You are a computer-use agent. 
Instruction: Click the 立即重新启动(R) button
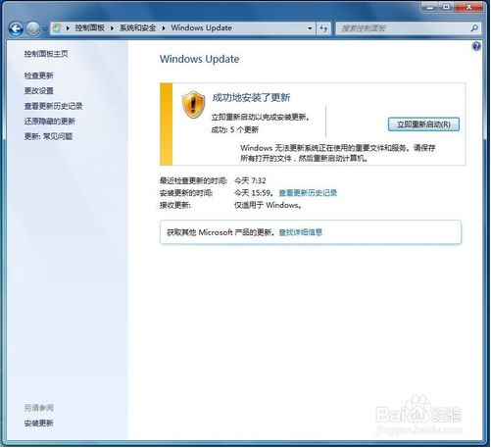(x=423, y=124)
